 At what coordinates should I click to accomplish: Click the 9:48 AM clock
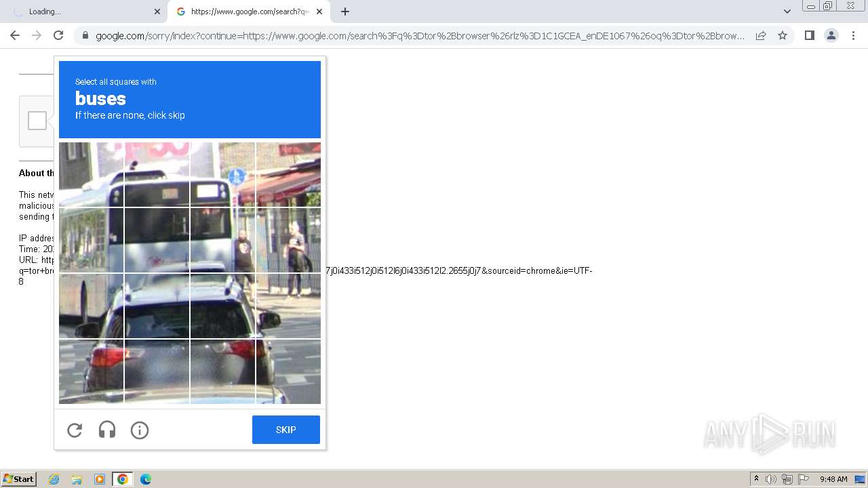[833, 479]
